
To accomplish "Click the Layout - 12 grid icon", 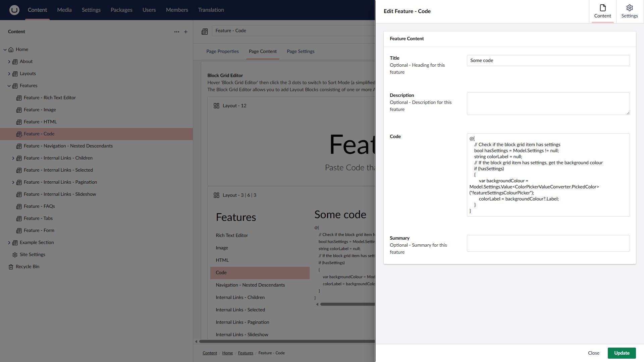I will tap(216, 106).
